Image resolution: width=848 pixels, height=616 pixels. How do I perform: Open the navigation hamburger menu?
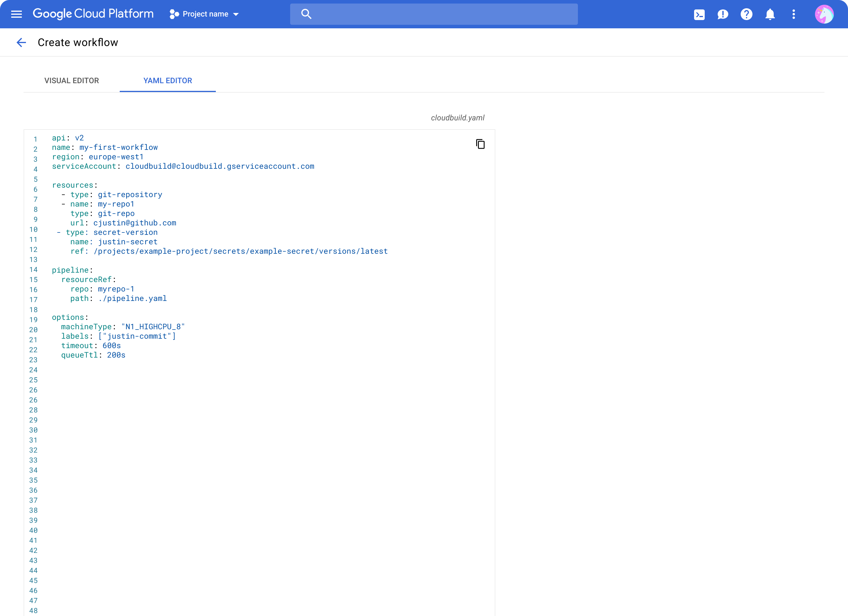[17, 14]
